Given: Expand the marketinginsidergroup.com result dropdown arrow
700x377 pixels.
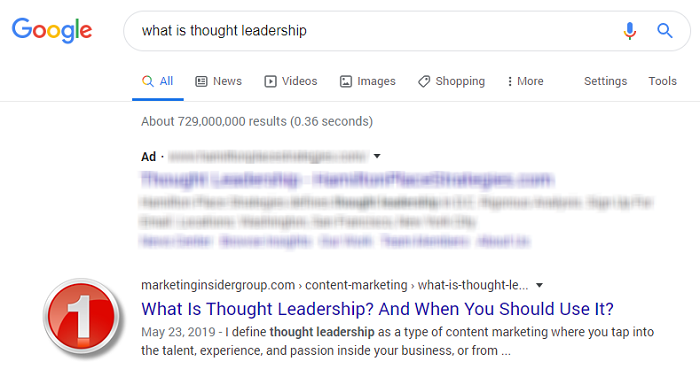Looking at the screenshot, I should click(x=539, y=285).
